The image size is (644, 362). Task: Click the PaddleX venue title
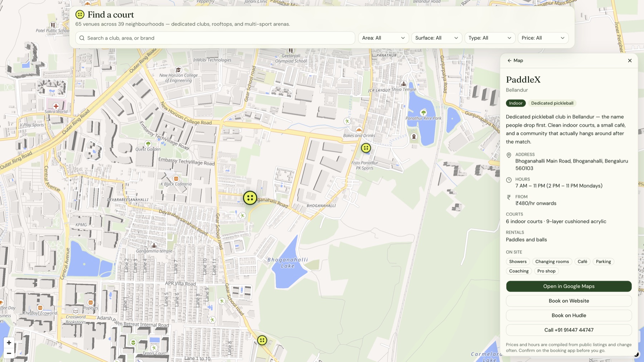523,79
